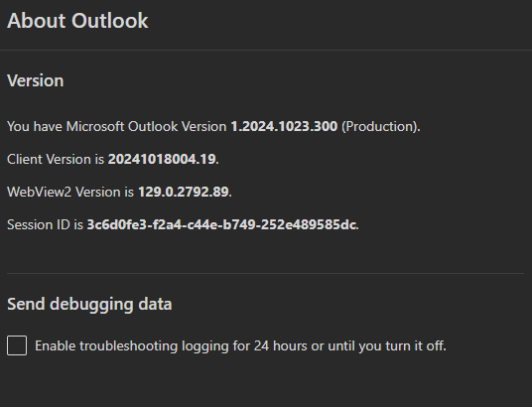Click the '(Production)' text
This screenshot has height=407, width=532.
[379, 127]
